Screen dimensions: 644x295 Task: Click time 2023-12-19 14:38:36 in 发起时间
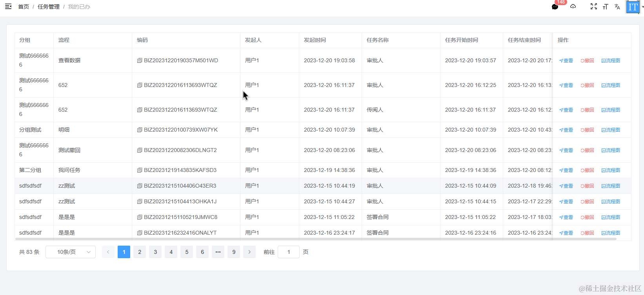pyautogui.click(x=329, y=170)
